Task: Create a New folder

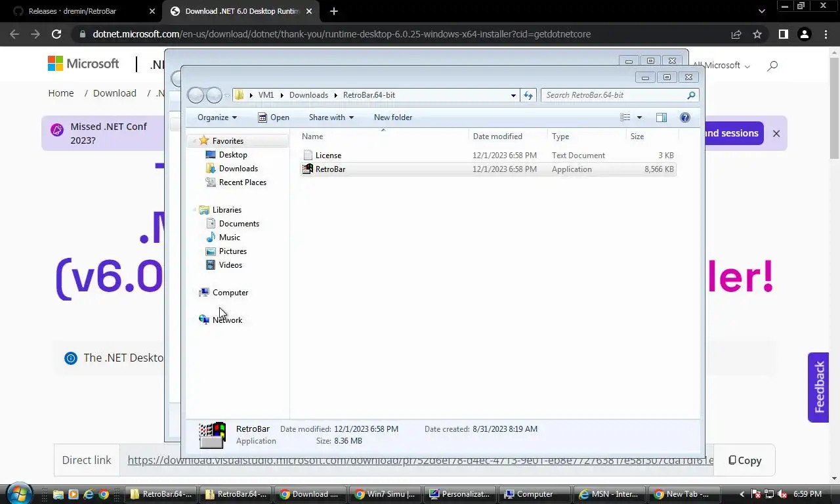Action: tap(393, 117)
